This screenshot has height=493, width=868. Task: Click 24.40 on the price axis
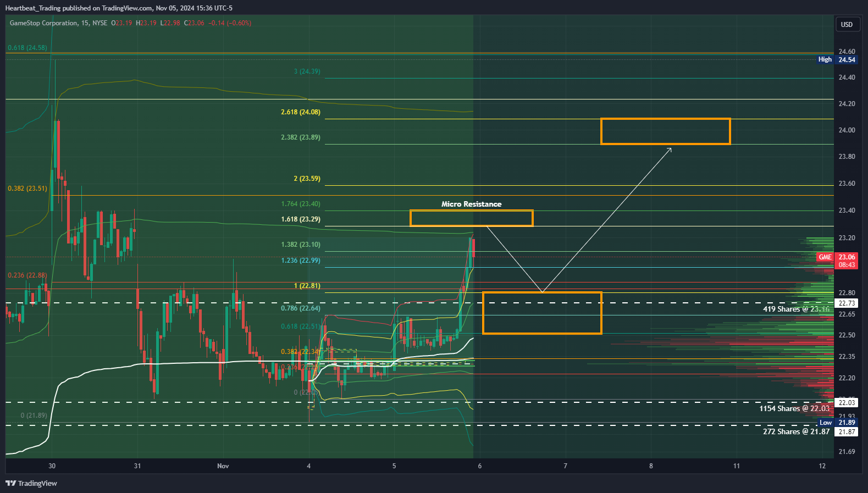847,77
